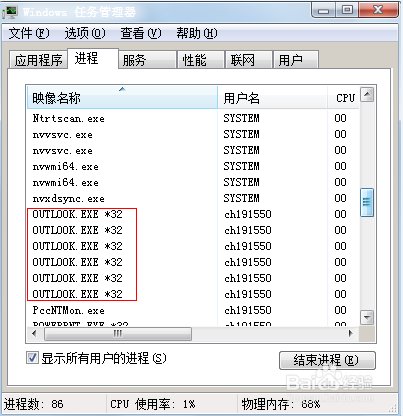Switch to the 服务 tab
The width and height of the screenshot is (403, 416).
click(x=147, y=60)
